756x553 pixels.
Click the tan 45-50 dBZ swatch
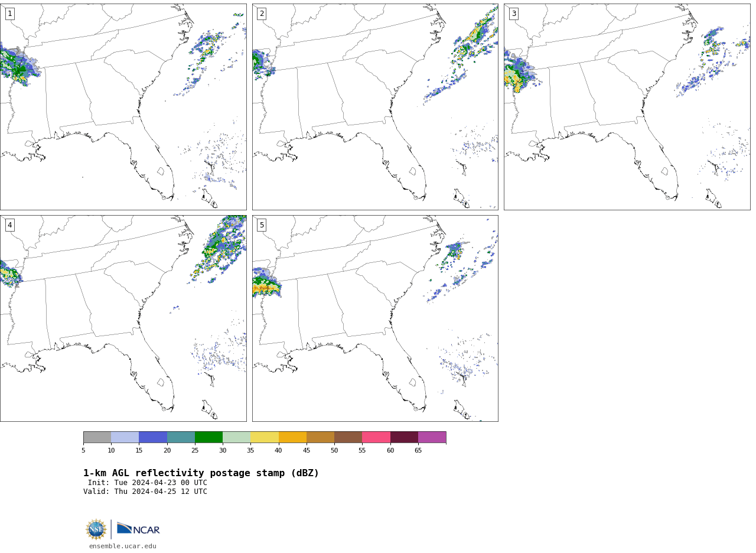320,437
